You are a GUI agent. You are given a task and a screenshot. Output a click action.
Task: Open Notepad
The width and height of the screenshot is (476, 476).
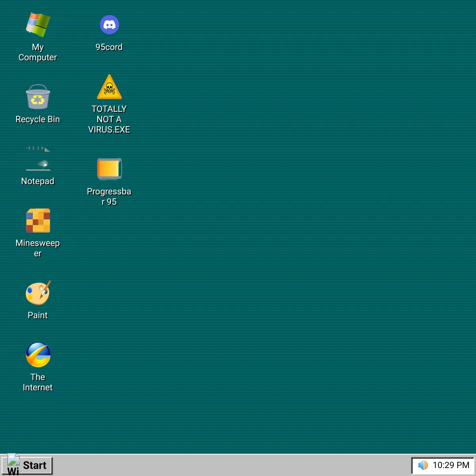tap(38, 161)
